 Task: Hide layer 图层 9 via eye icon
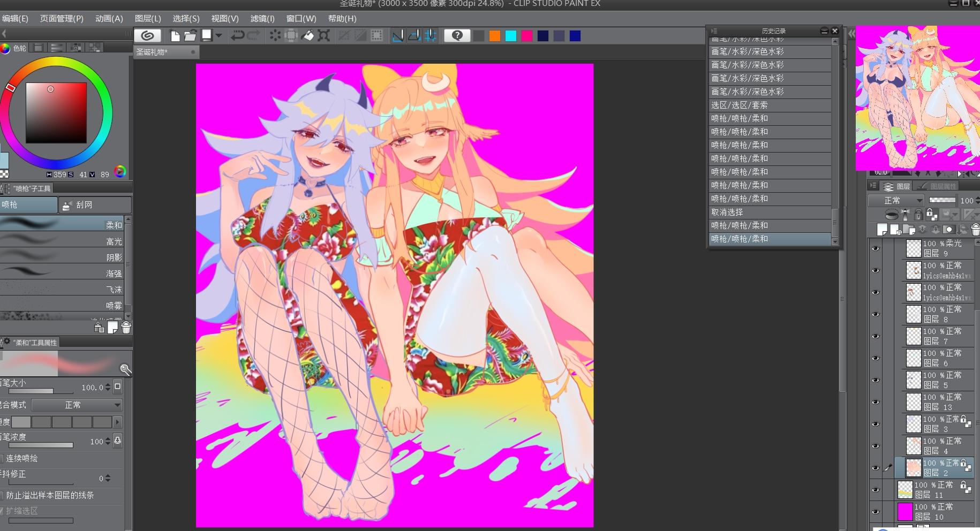(876, 248)
